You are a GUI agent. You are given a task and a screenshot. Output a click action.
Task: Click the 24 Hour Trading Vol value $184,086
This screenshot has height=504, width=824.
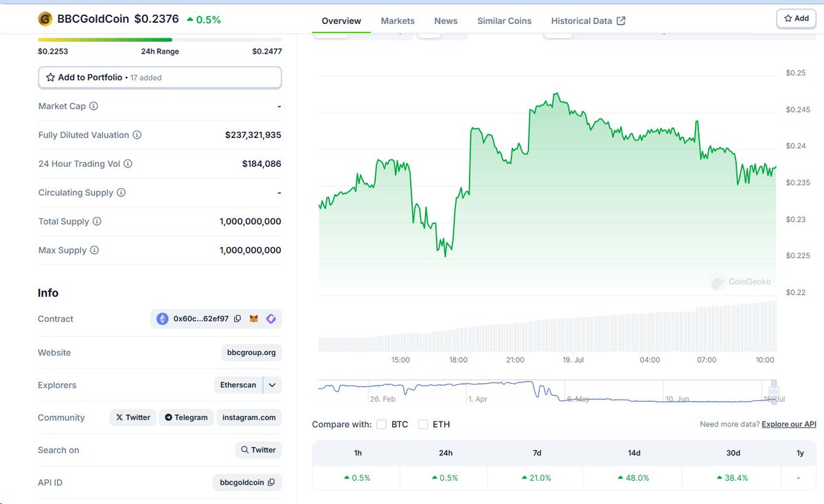pos(262,164)
